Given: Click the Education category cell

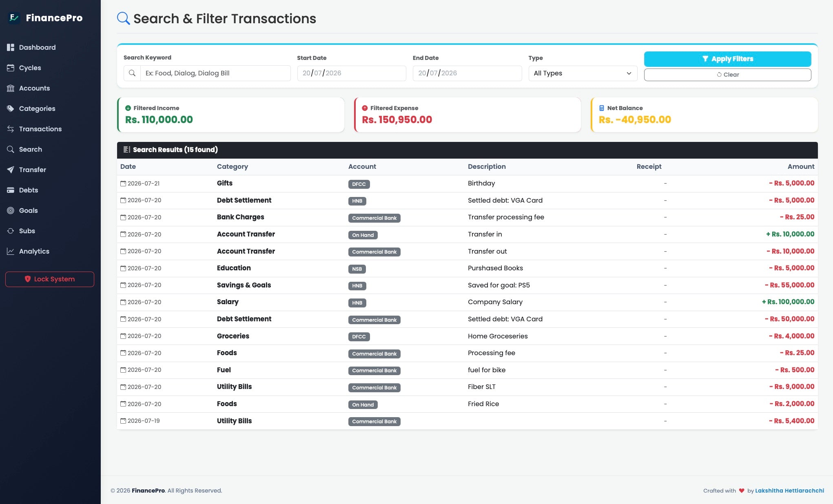Looking at the screenshot, I should tap(234, 268).
